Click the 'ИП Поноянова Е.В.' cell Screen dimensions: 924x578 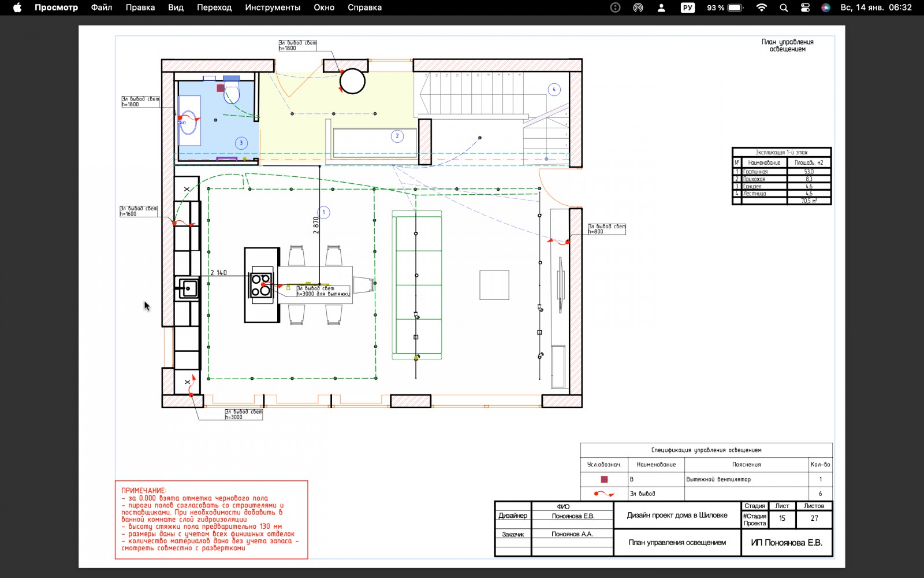tap(787, 542)
